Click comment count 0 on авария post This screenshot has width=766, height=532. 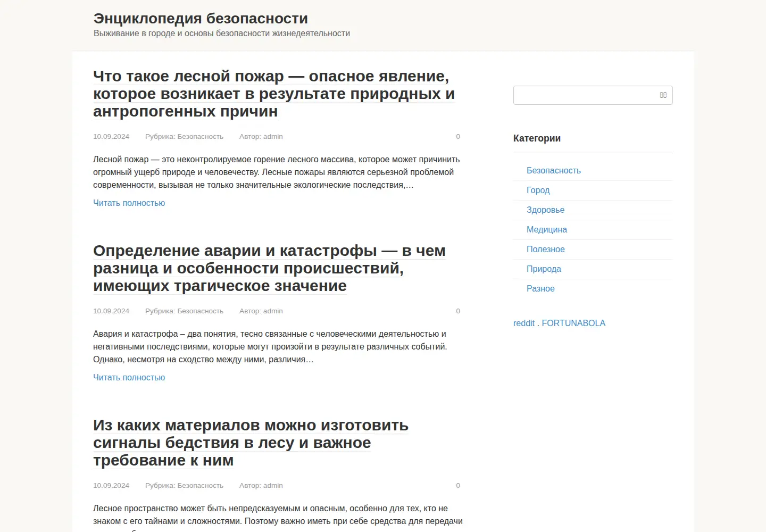(x=458, y=311)
